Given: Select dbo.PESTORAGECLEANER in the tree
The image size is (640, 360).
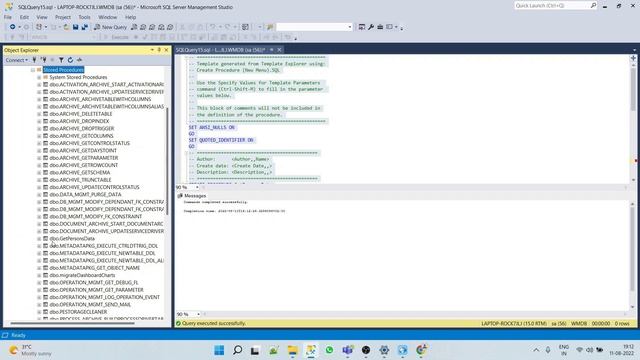Looking at the screenshot, I should coord(78,312).
